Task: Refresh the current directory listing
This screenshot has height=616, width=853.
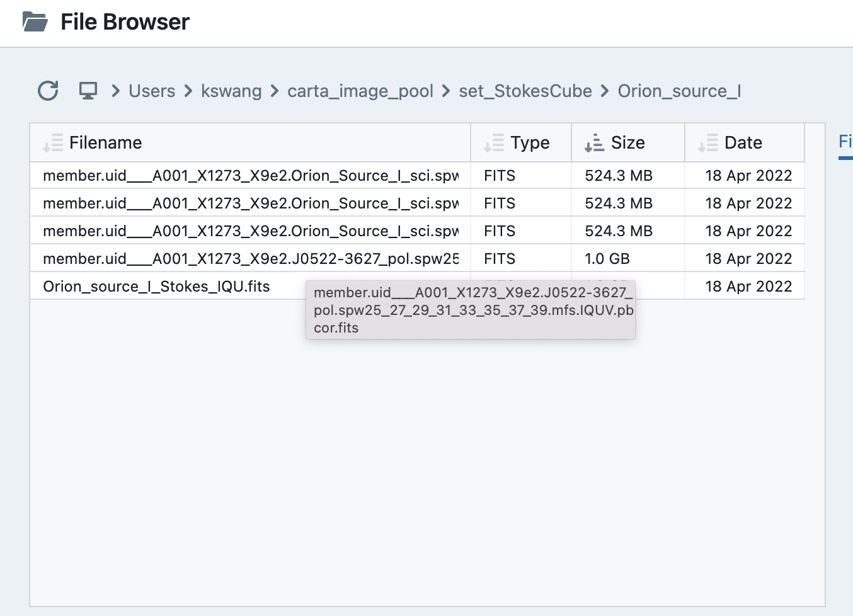Action: tap(48, 91)
